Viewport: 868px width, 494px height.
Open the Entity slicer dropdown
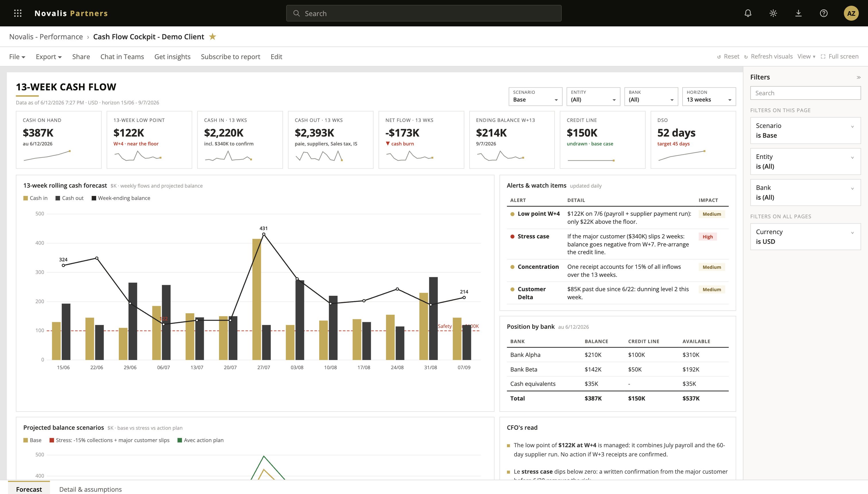click(593, 96)
